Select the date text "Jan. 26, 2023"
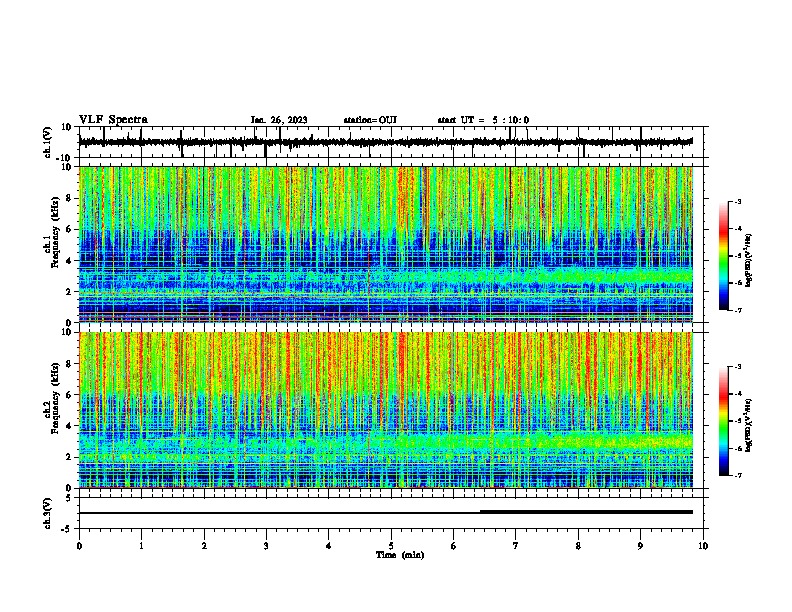Screen dimensions: 792x612 [x=279, y=120]
